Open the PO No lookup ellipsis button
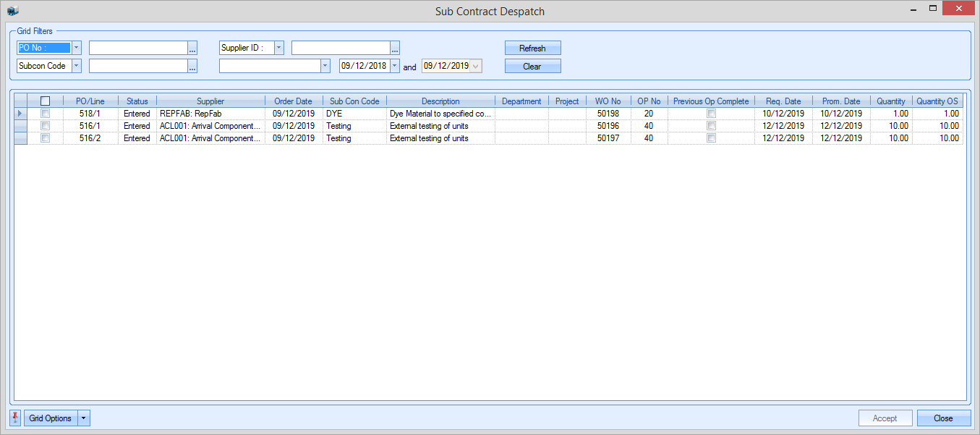The image size is (980, 435). click(x=192, y=48)
